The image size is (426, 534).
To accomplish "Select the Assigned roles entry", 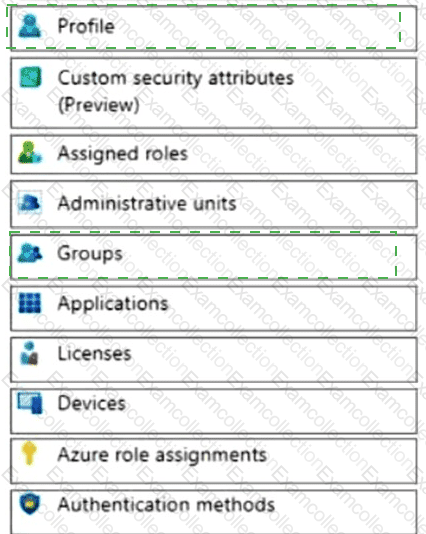I will click(214, 155).
